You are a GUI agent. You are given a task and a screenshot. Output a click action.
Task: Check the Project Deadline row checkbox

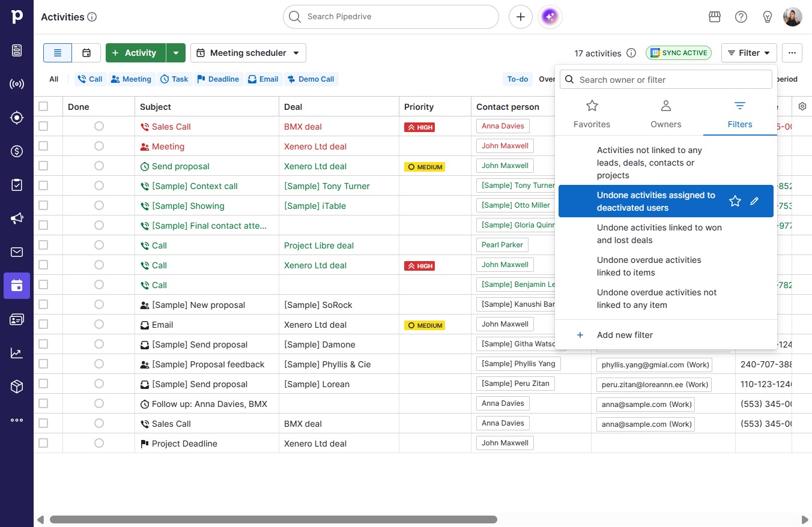[x=43, y=443]
